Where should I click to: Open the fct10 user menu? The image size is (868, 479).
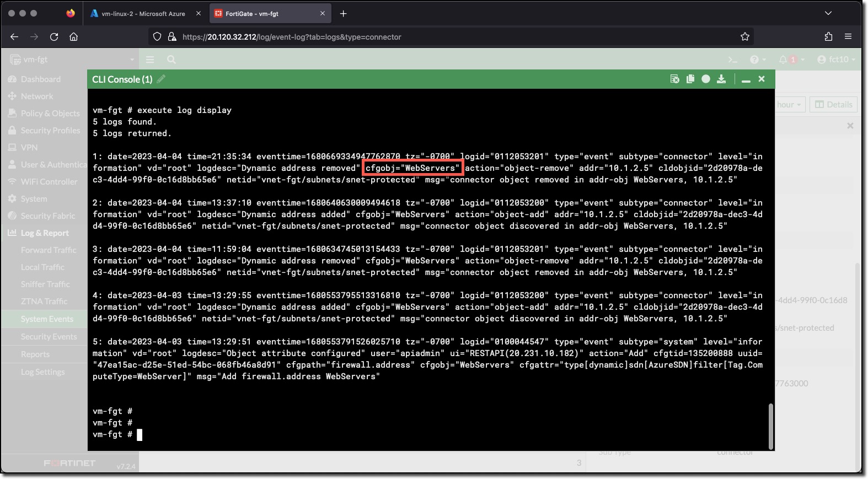point(836,60)
